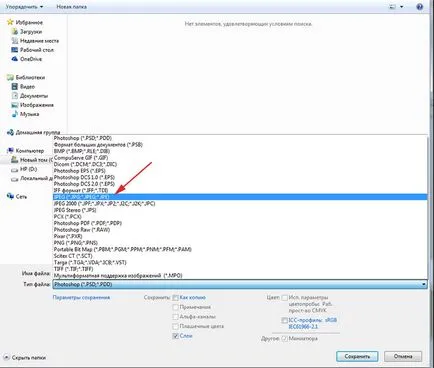
Task: Choose BMP format option
Action: [240, 151]
